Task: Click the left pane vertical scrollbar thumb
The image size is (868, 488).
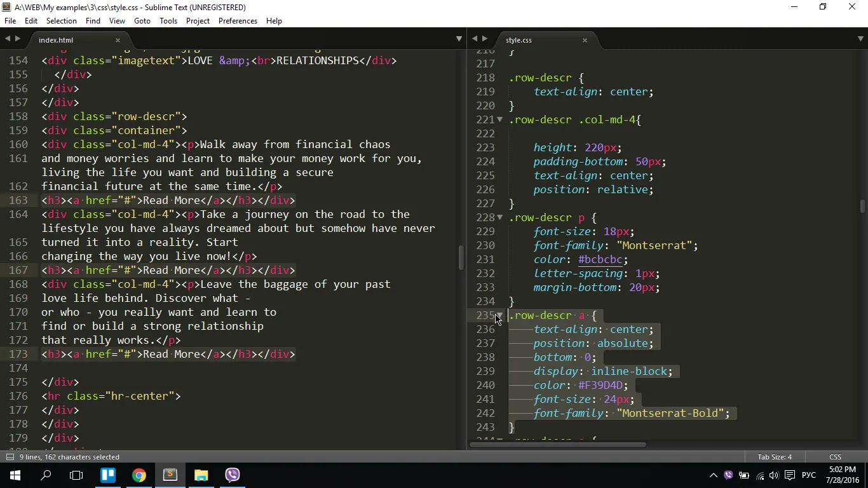Action: pos(462,257)
